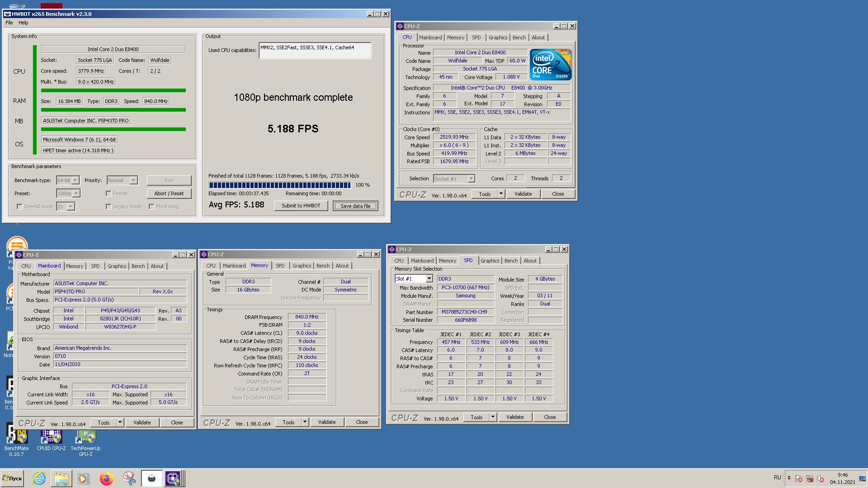Click Close in CPU-Z SPD window

[550, 417]
